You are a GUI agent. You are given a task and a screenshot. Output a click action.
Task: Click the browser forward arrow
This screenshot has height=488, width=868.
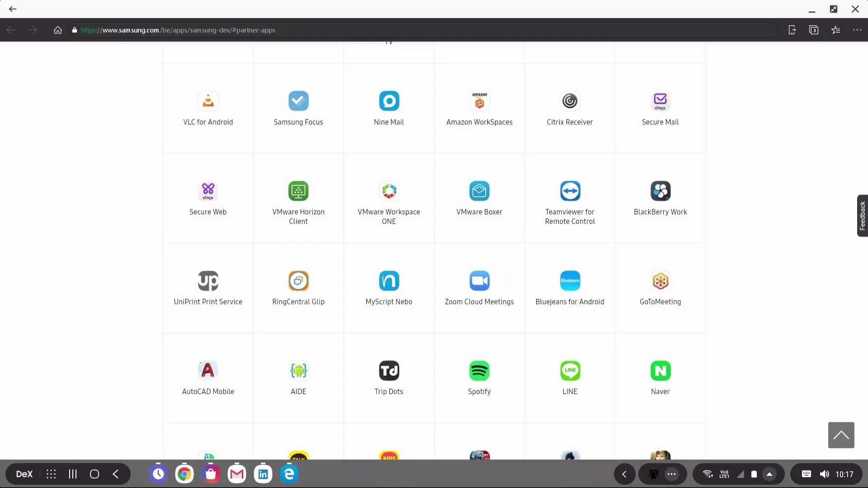pyautogui.click(x=33, y=30)
